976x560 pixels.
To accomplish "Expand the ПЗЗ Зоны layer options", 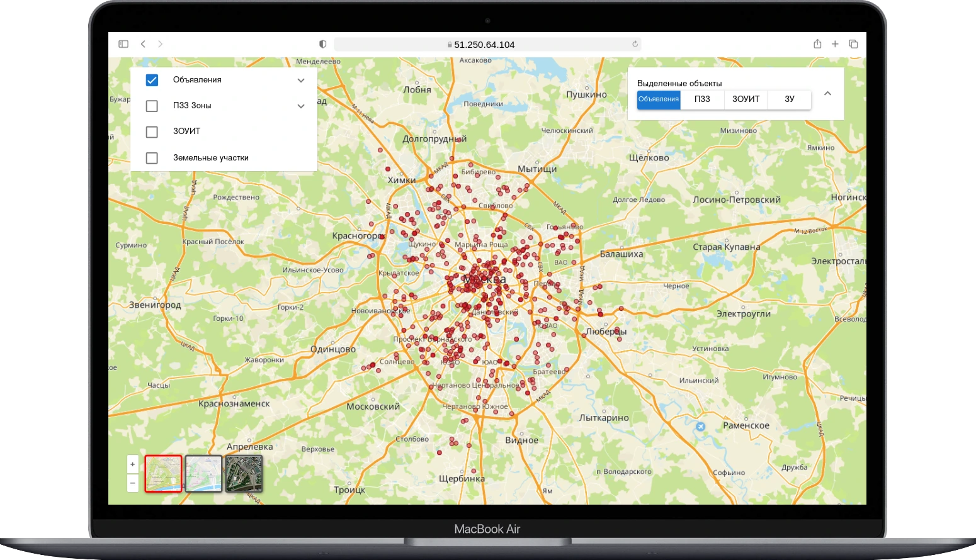I will 301,106.
